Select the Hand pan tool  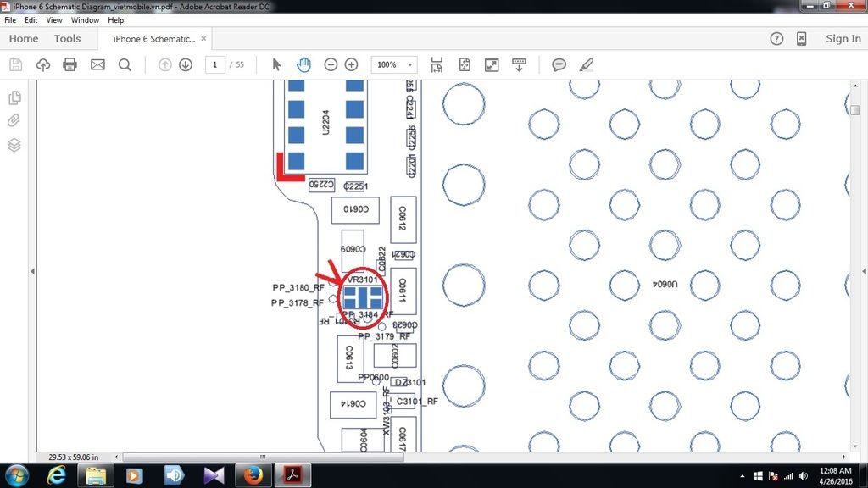(303, 64)
